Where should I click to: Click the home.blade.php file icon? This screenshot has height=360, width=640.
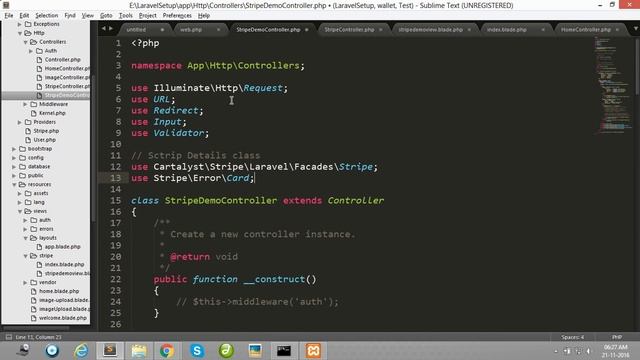(x=33, y=291)
